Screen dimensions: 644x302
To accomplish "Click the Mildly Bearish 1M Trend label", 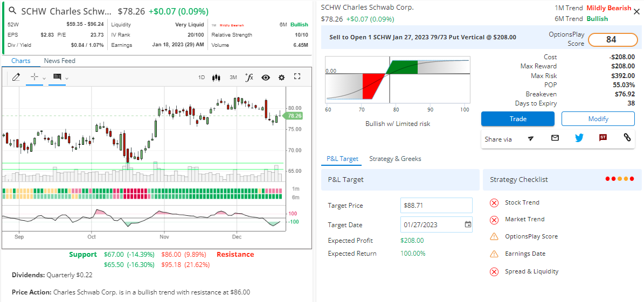I will (608, 8).
